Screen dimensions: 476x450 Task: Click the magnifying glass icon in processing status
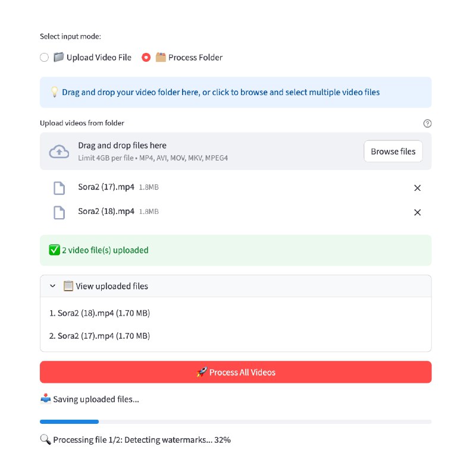click(44, 439)
